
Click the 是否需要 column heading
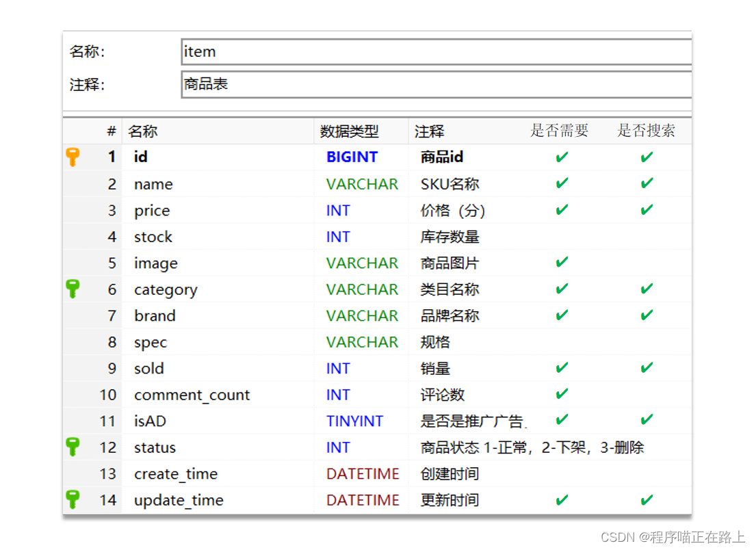pyautogui.click(x=559, y=130)
